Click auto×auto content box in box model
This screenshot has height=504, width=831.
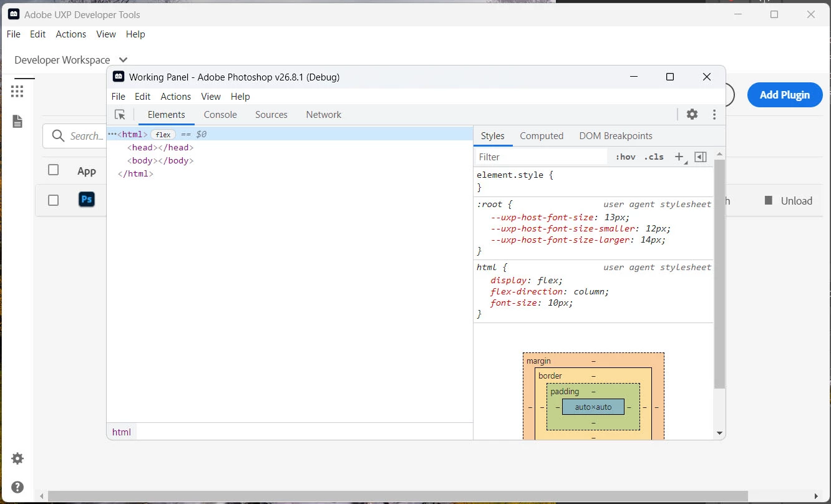pyautogui.click(x=593, y=407)
